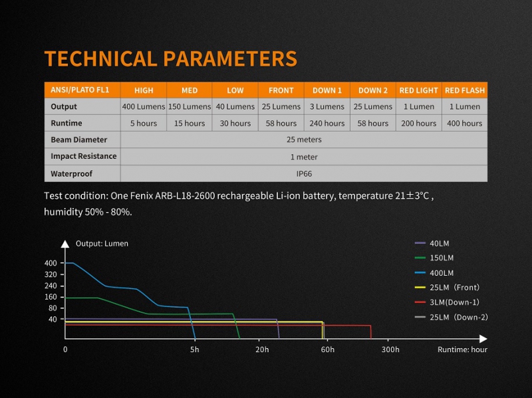
Task: Click the RED FLASH column header
Action: tap(465, 90)
